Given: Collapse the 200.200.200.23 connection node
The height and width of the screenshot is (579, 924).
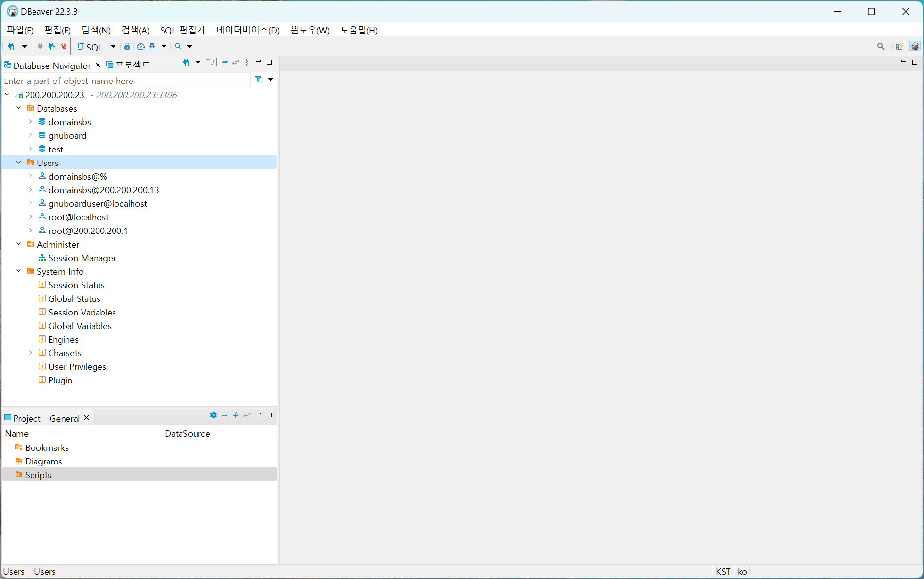Looking at the screenshot, I should click(7, 95).
